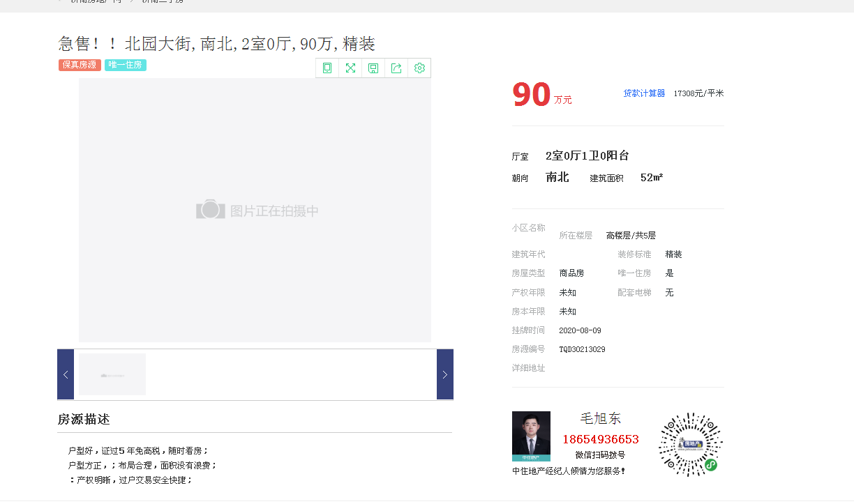This screenshot has height=504, width=854.
Task: Click the 唯一住房 badge
Action: pyautogui.click(x=125, y=64)
